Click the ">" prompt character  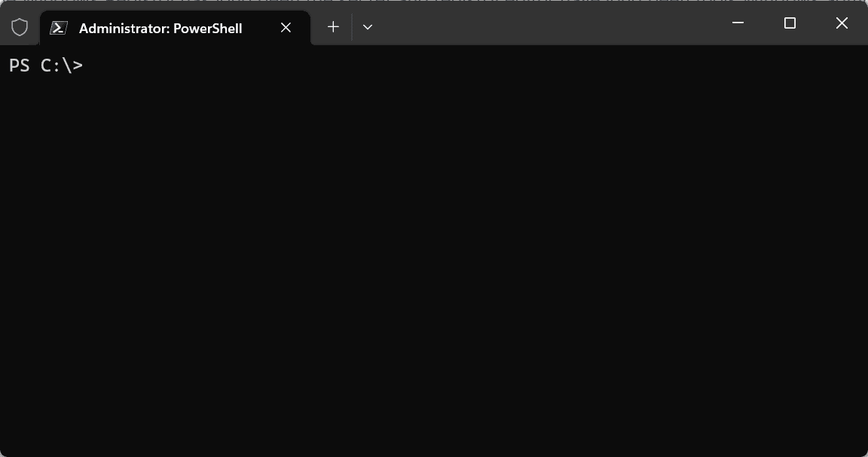pyautogui.click(x=78, y=66)
